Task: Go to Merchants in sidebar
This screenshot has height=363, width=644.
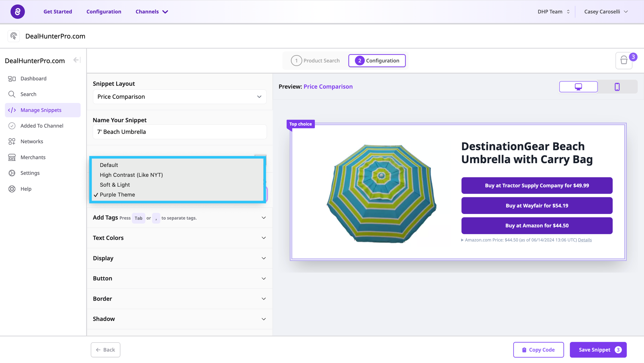Action: [33, 157]
